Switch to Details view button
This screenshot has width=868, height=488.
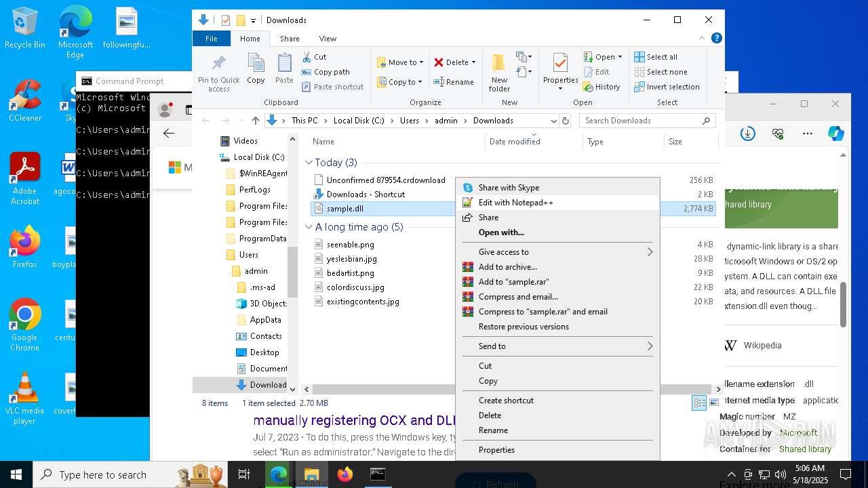699,403
